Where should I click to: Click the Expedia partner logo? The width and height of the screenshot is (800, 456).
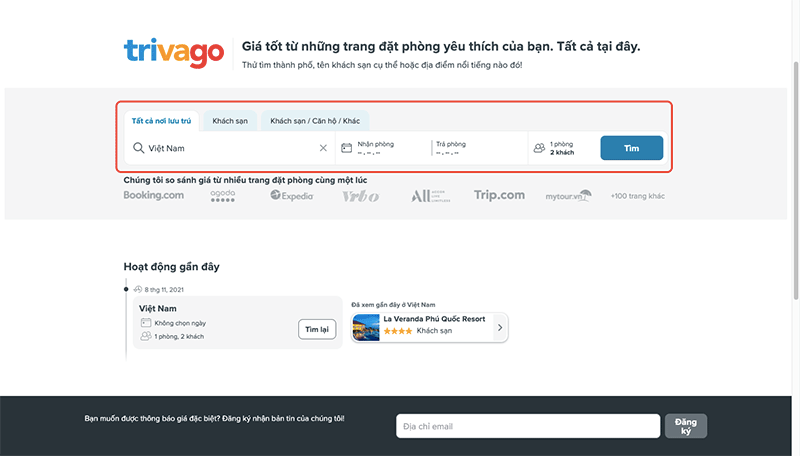[x=292, y=195]
